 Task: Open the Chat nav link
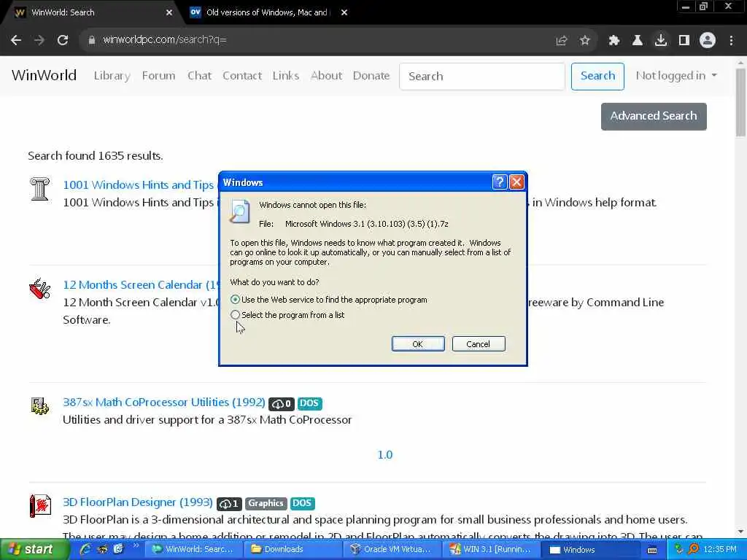click(x=199, y=76)
